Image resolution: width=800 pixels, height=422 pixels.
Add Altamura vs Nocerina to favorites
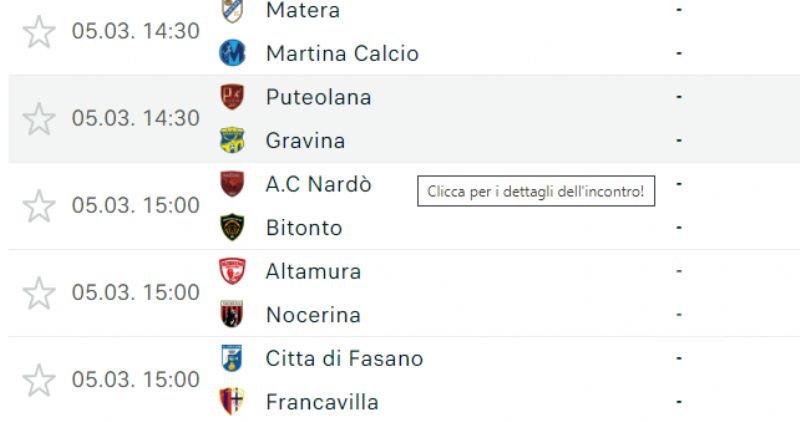click(x=39, y=293)
